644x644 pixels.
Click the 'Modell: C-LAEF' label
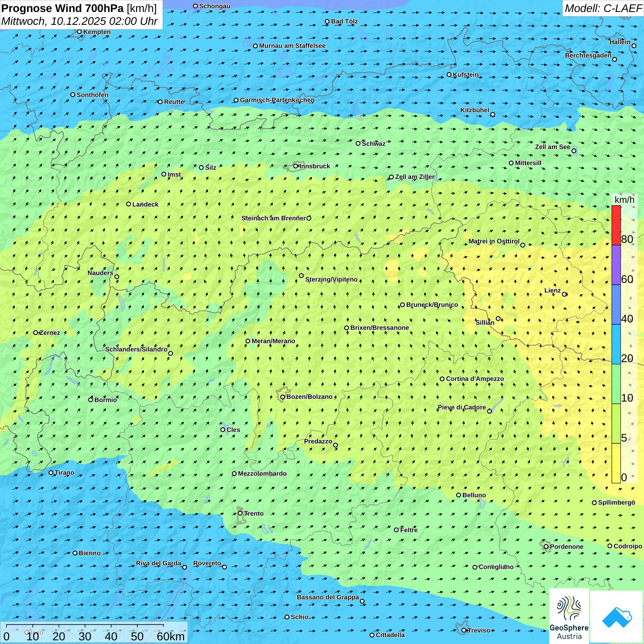[x=603, y=8]
